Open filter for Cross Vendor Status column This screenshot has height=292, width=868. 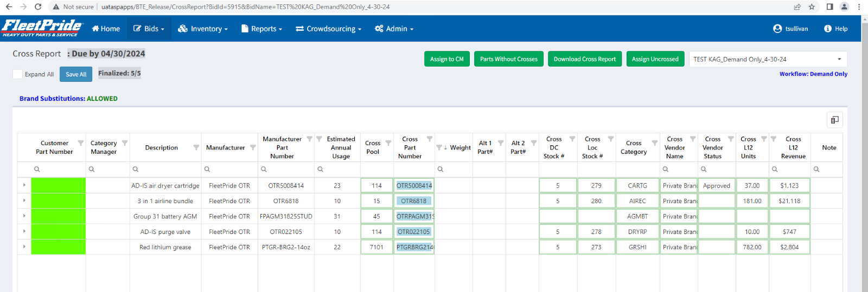(x=731, y=139)
